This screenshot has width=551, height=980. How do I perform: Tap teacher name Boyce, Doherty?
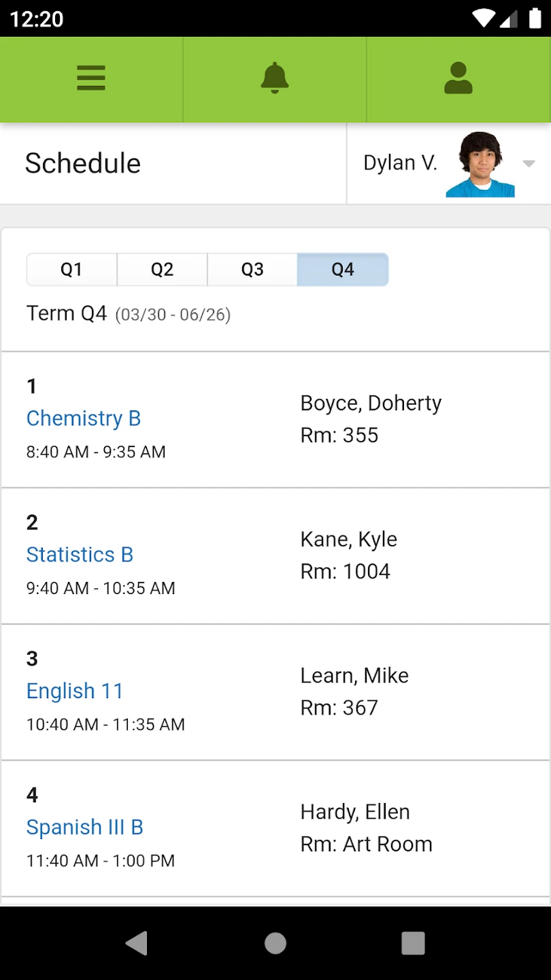click(371, 403)
